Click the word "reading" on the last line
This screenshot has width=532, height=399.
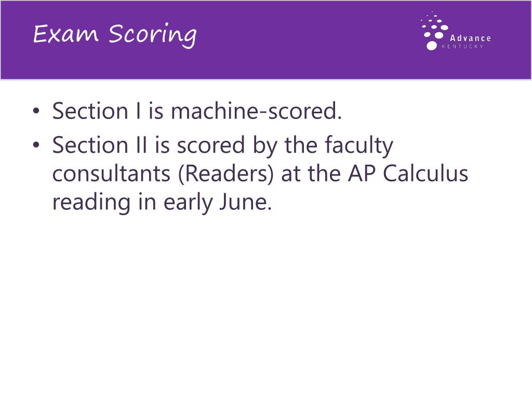pos(91,203)
